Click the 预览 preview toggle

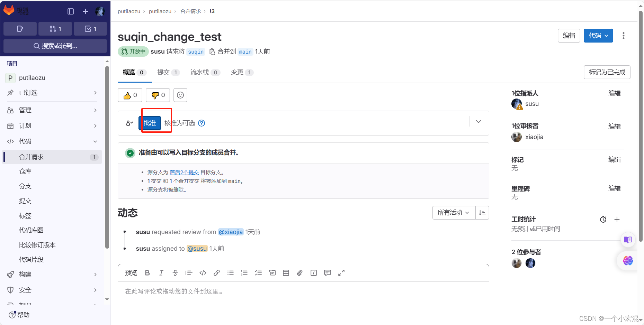click(x=131, y=273)
